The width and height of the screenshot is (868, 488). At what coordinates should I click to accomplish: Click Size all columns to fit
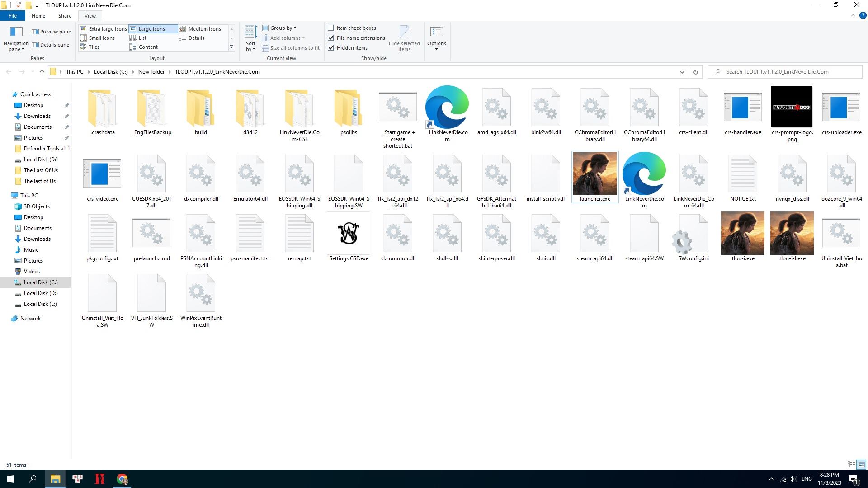[x=294, y=47]
